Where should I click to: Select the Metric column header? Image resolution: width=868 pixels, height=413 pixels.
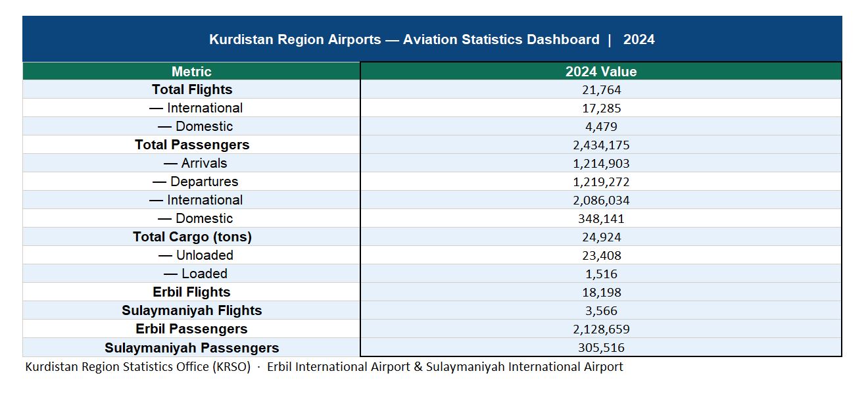point(191,72)
